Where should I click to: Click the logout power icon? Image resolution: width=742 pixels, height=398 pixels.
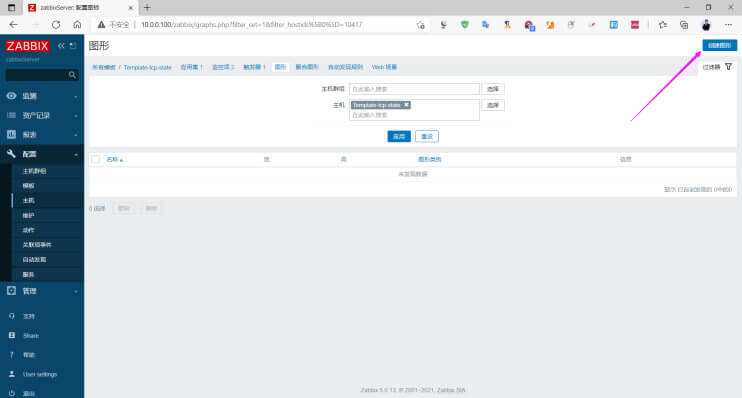tap(12, 393)
